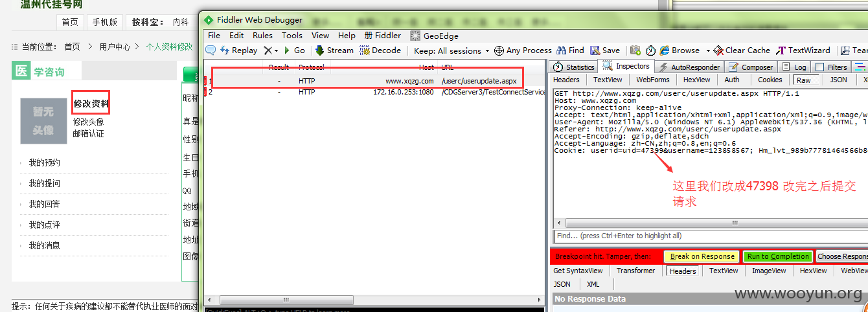
Task: Select response Headers tab
Action: point(683,271)
